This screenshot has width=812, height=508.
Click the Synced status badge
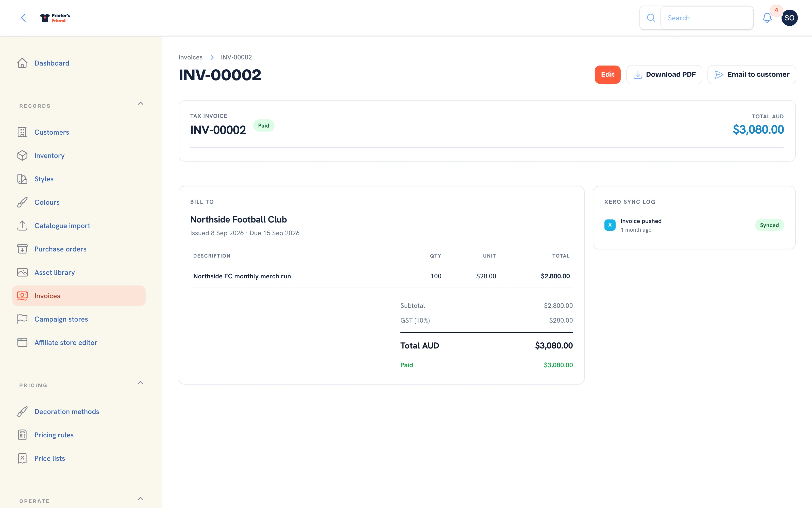coord(769,225)
